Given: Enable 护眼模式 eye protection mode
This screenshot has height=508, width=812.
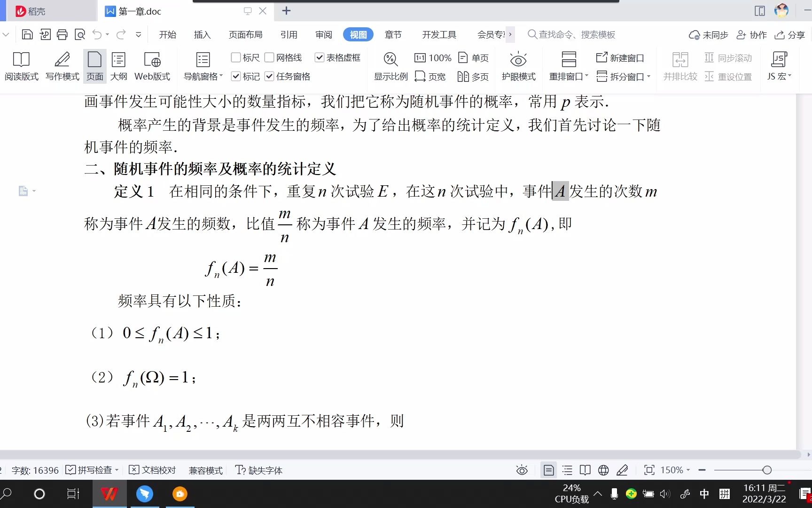Looking at the screenshot, I should tap(518, 66).
